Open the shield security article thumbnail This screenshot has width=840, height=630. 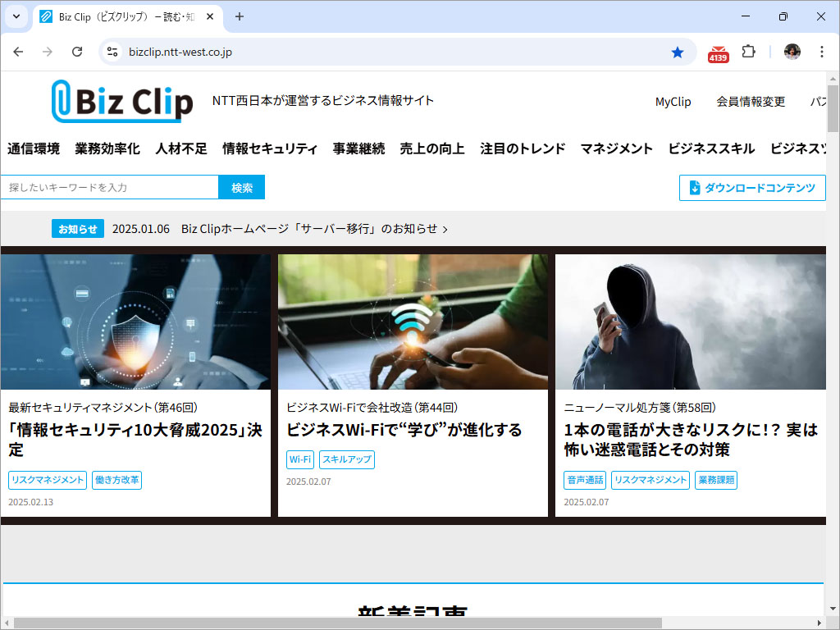point(135,322)
